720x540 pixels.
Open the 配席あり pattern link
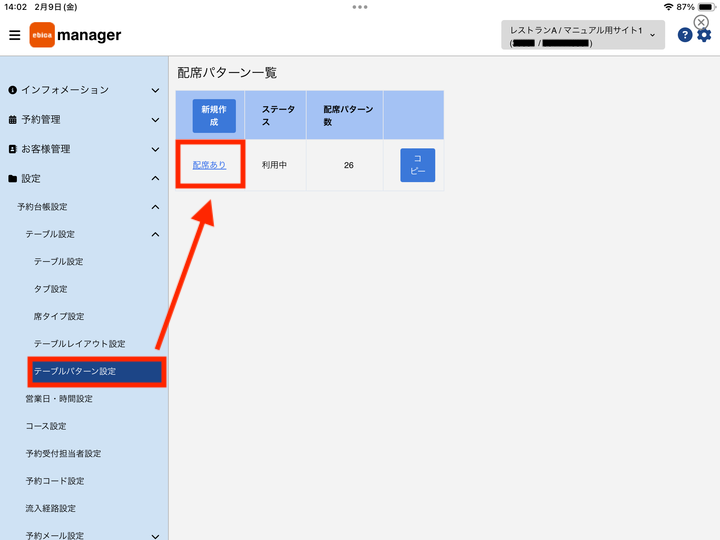209,165
